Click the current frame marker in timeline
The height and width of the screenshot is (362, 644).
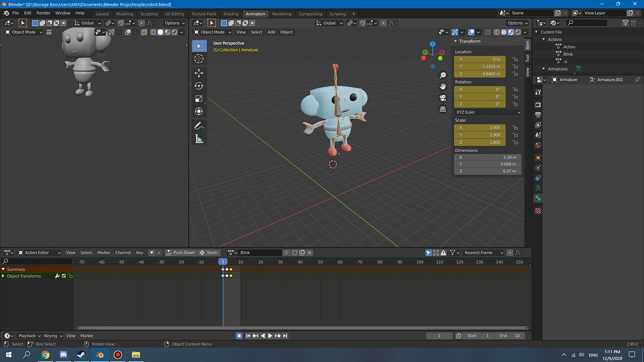[x=223, y=262]
